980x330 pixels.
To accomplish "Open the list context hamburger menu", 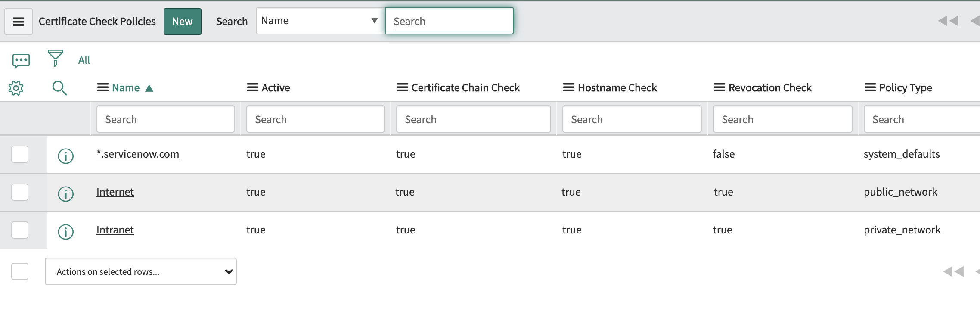I will coord(19,22).
